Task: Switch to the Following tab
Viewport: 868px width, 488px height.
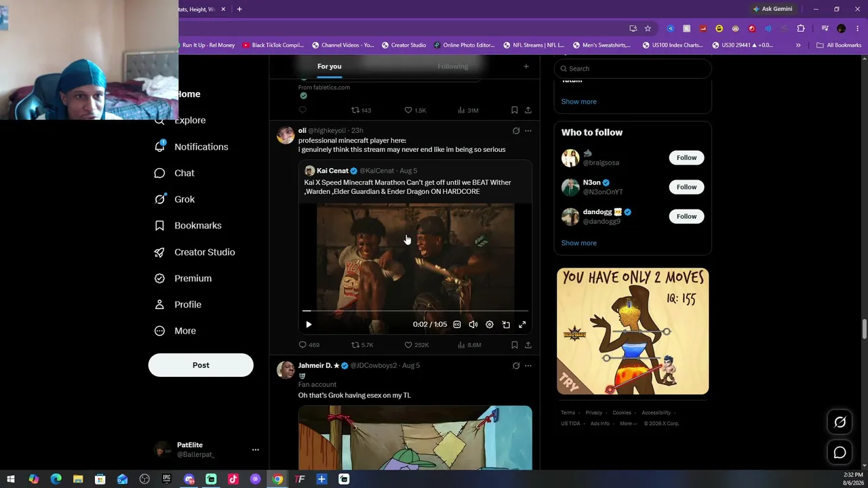Action: coord(453,66)
